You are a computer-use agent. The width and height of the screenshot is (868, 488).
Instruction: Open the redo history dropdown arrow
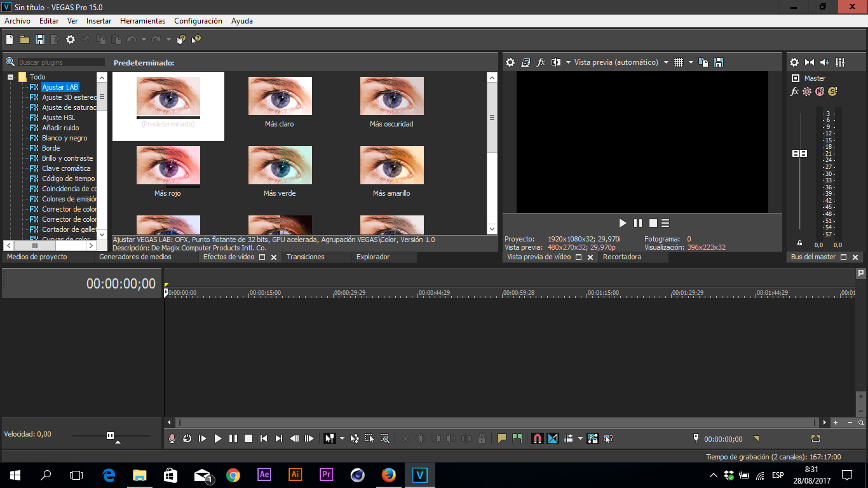coord(168,39)
